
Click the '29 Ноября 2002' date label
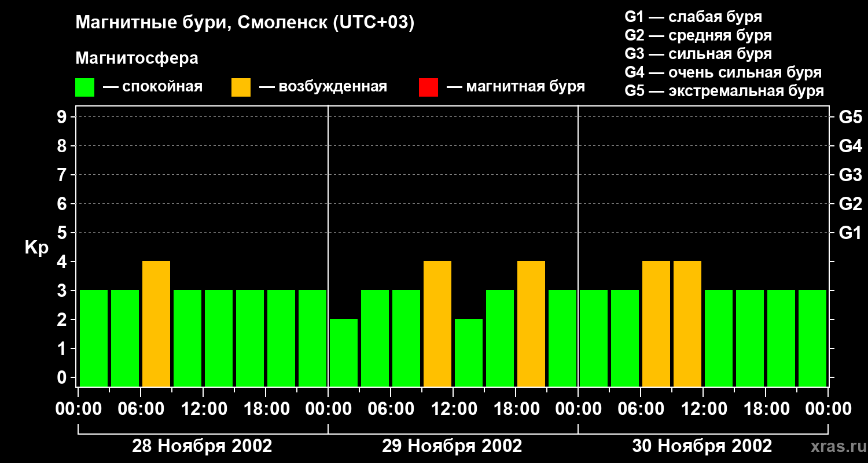(x=452, y=446)
